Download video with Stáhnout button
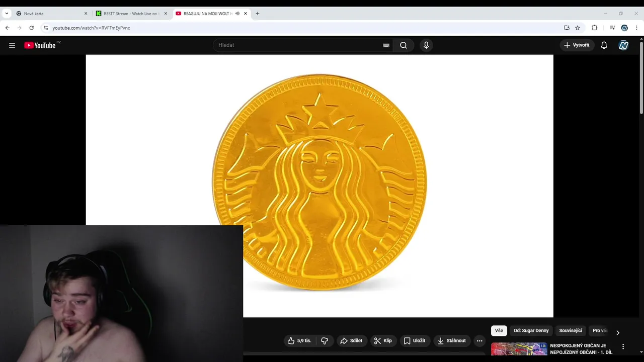 452,341
